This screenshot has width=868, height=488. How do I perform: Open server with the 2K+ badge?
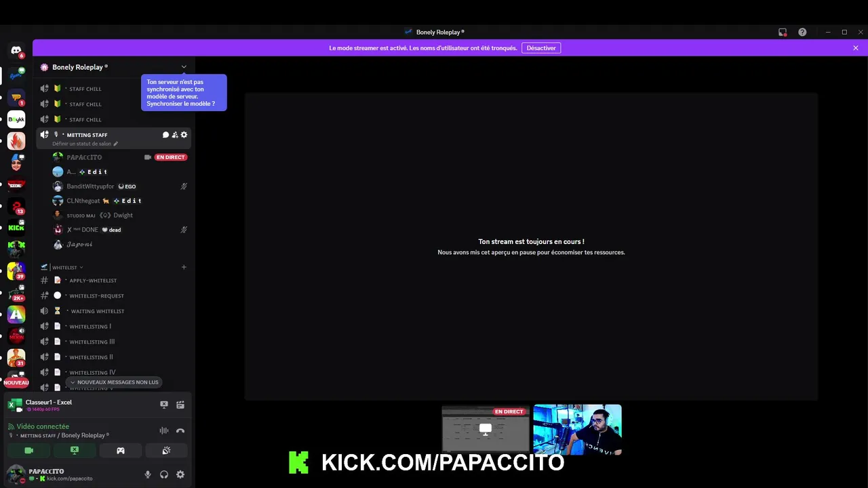point(16,293)
